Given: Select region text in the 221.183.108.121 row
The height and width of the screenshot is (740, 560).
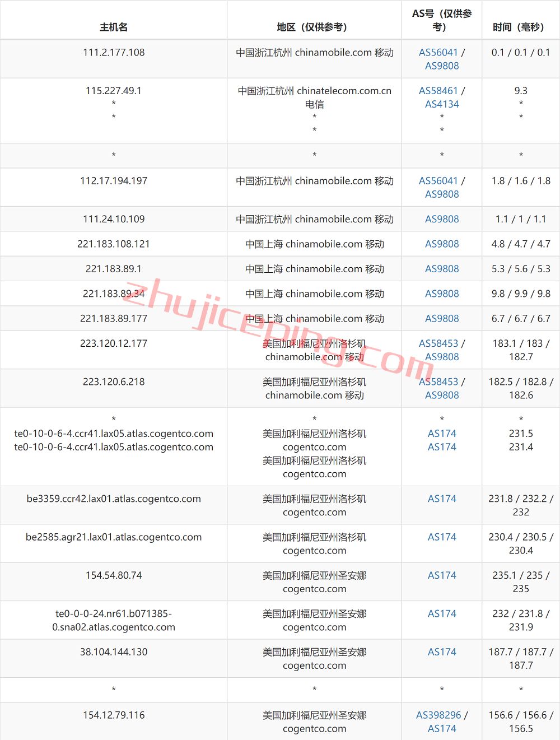Looking at the screenshot, I should tap(314, 244).
